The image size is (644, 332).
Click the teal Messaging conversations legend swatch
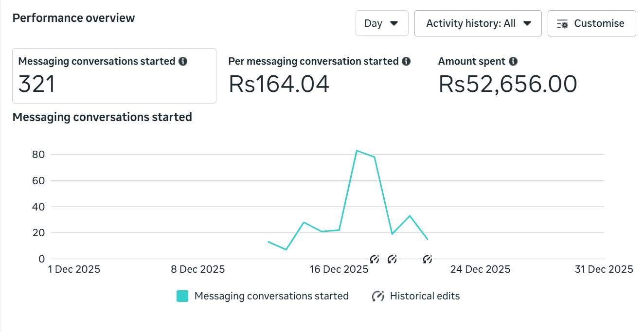[x=182, y=296]
